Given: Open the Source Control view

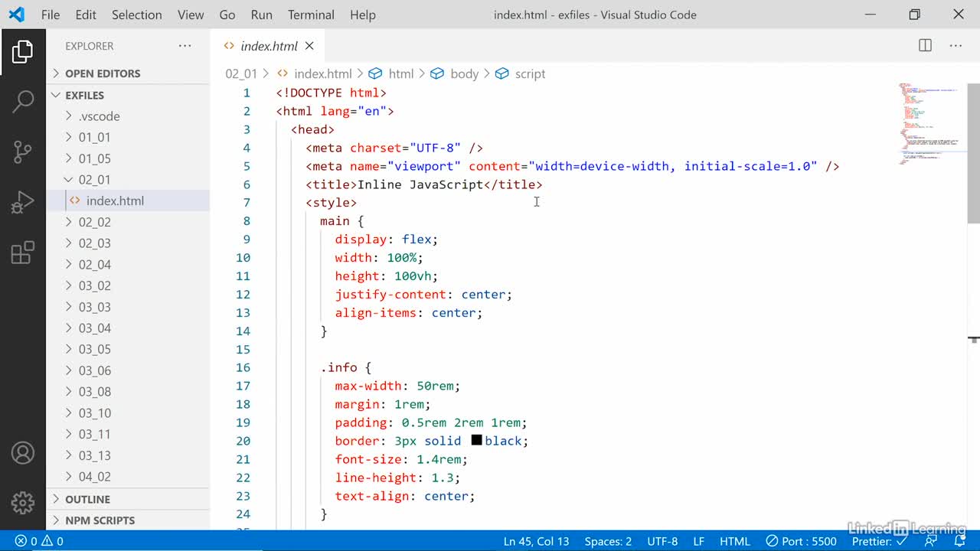Looking at the screenshot, I should (x=23, y=152).
